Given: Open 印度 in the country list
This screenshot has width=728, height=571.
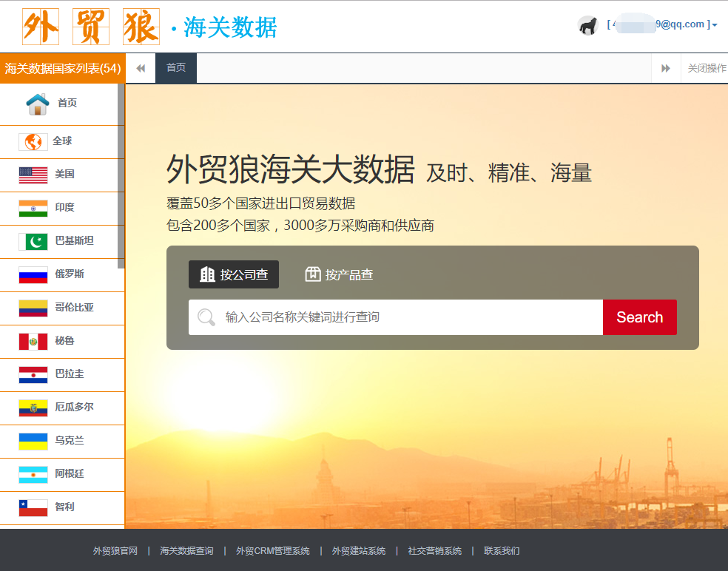Looking at the screenshot, I should tap(62, 209).
